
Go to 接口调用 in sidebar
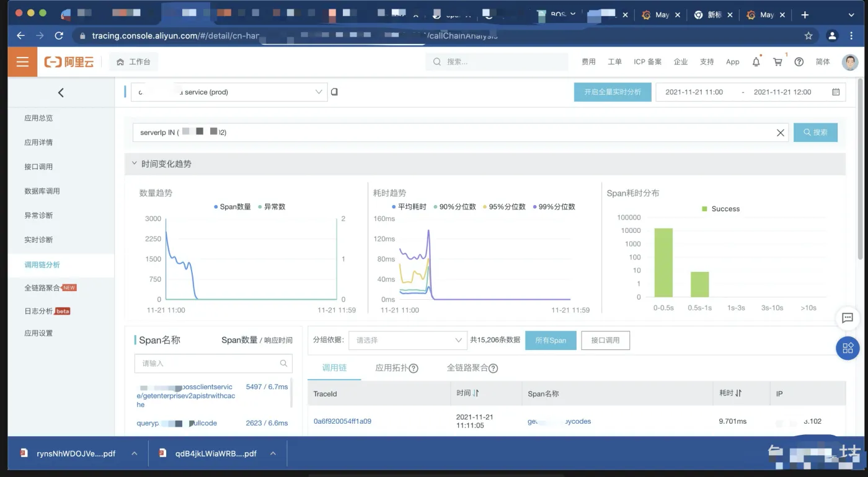click(x=38, y=167)
